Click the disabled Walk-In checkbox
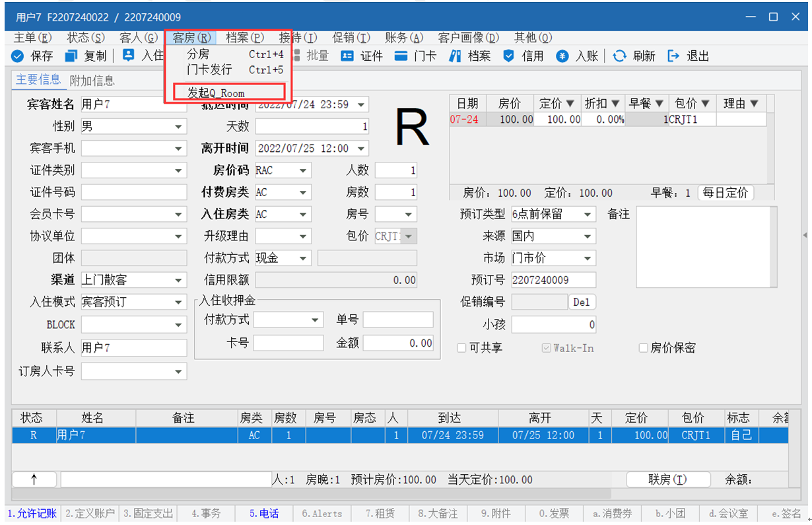Image resolution: width=812 pixels, height=525 pixels. pos(546,348)
